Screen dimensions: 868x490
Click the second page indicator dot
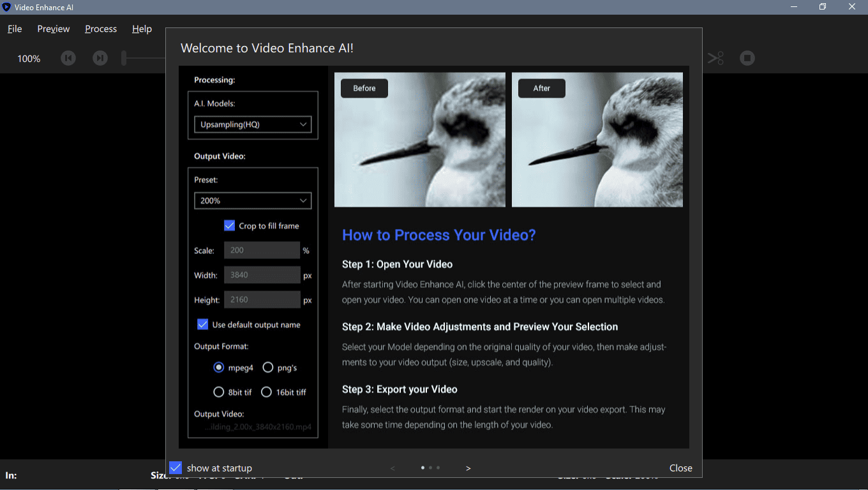(430, 468)
